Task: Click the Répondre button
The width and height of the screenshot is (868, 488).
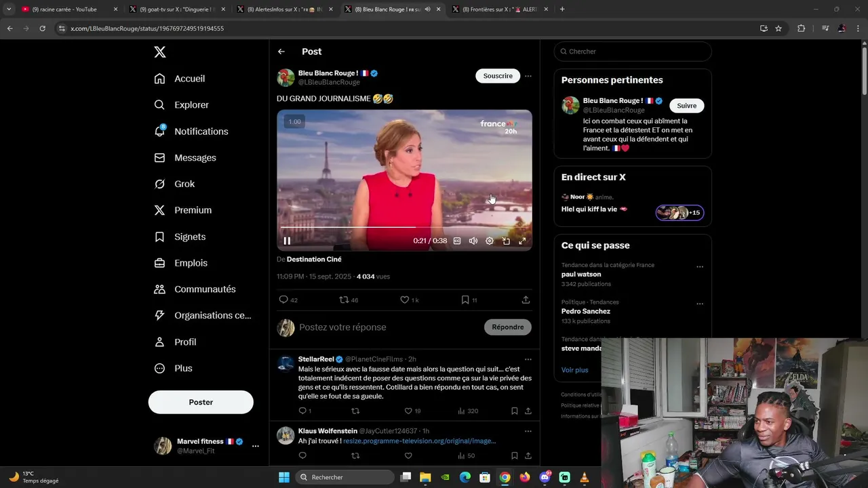Action: click(x=508, y=327)
